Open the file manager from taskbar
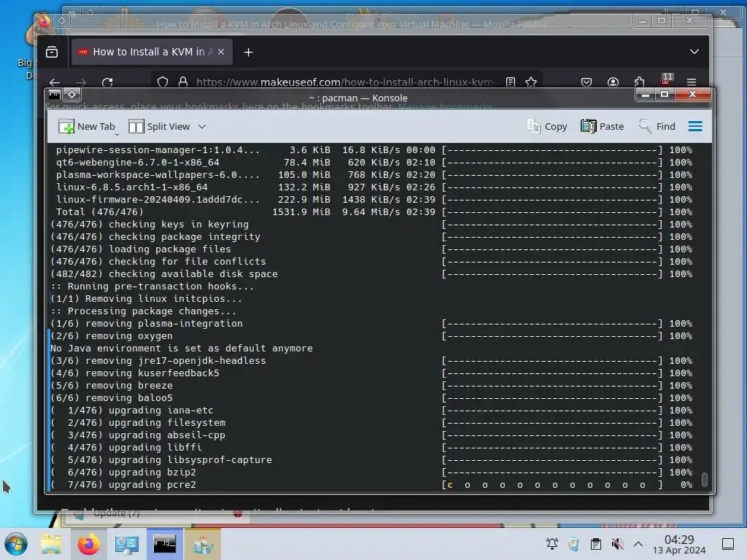This screenshot has height=560, width=747. (51, 544)
